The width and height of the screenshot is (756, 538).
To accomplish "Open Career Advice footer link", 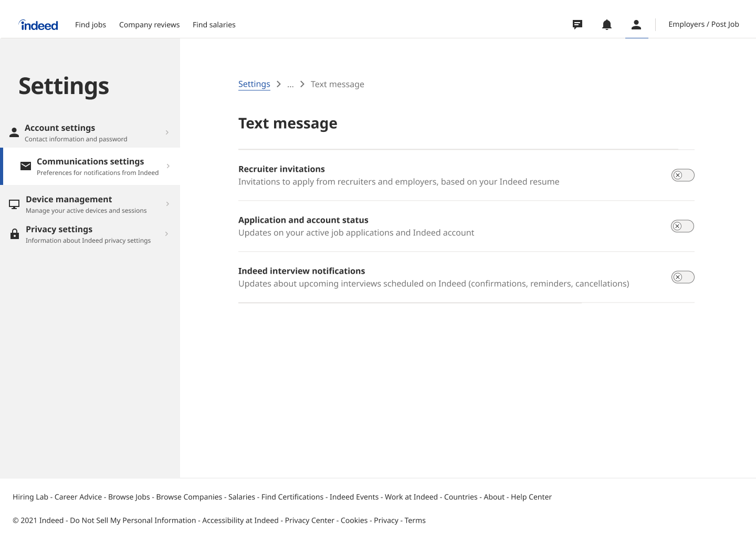I will [x=78, y=497].
